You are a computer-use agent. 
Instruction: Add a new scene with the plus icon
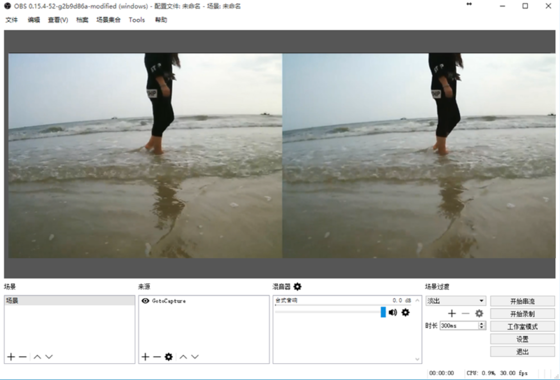click(11, 356)
